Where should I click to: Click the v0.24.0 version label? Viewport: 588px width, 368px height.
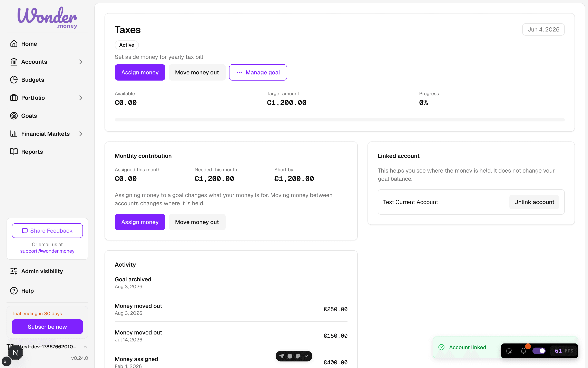[80, 358]
